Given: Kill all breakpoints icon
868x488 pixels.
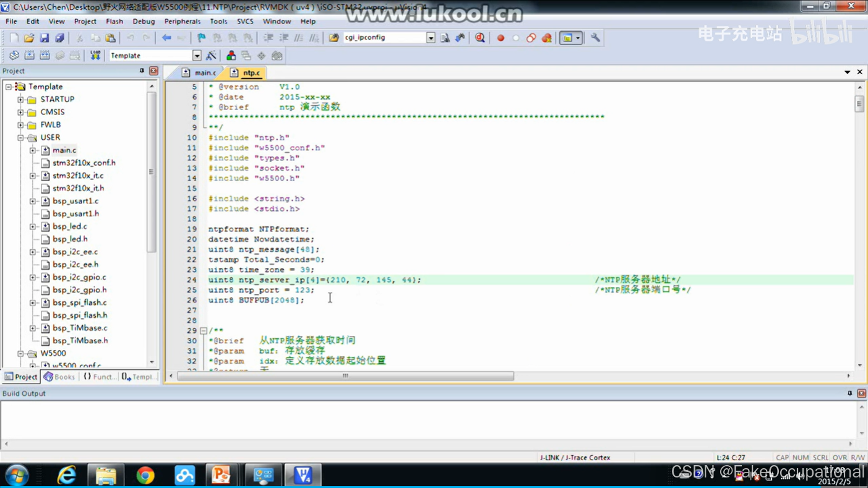Looking at the screenshot, I should 547,38.
